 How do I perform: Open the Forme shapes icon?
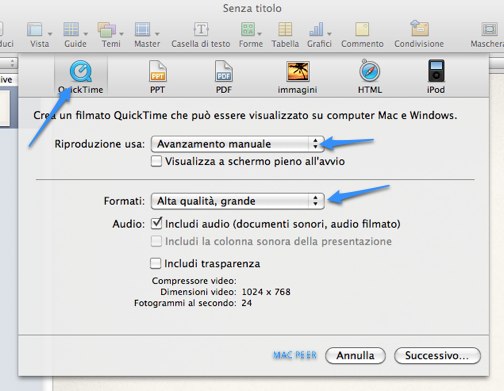coord(248,29)
